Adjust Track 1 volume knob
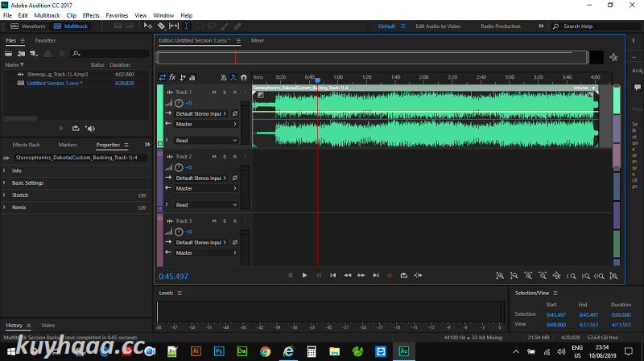Viewport: 644px width, 361px height. pyautogui.click(x=179, y=103)
